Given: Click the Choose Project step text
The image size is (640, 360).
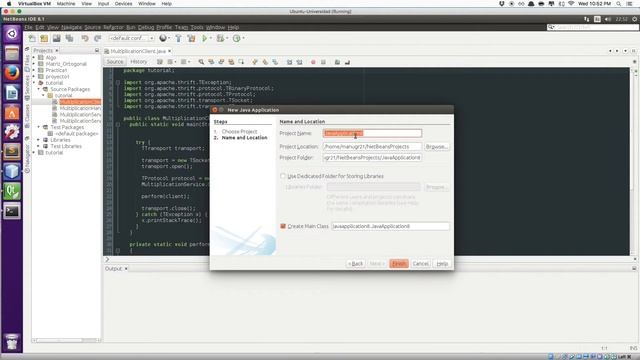Looking at the screenshot, I should (239, 131).
